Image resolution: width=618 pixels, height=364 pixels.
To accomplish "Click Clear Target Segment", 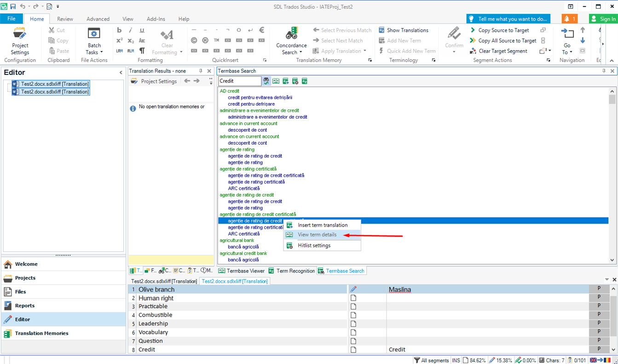I will (498, 51).
